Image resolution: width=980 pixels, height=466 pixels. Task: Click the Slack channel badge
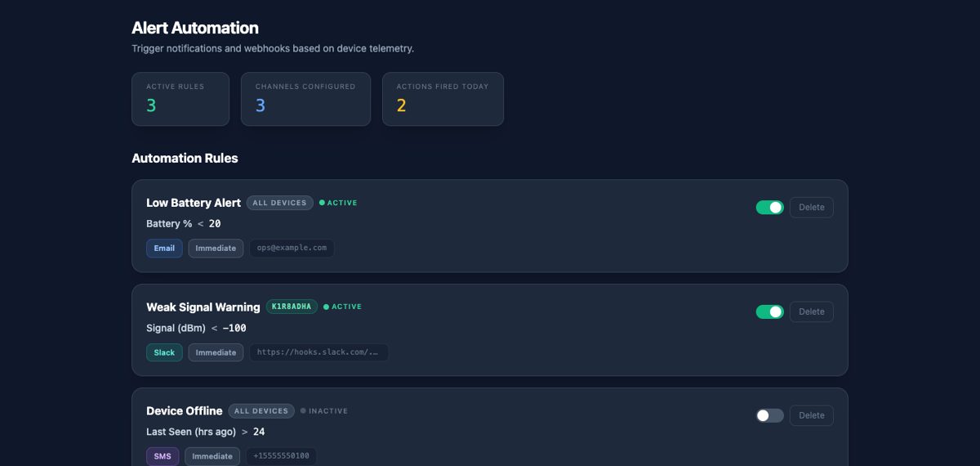[164, 352]
